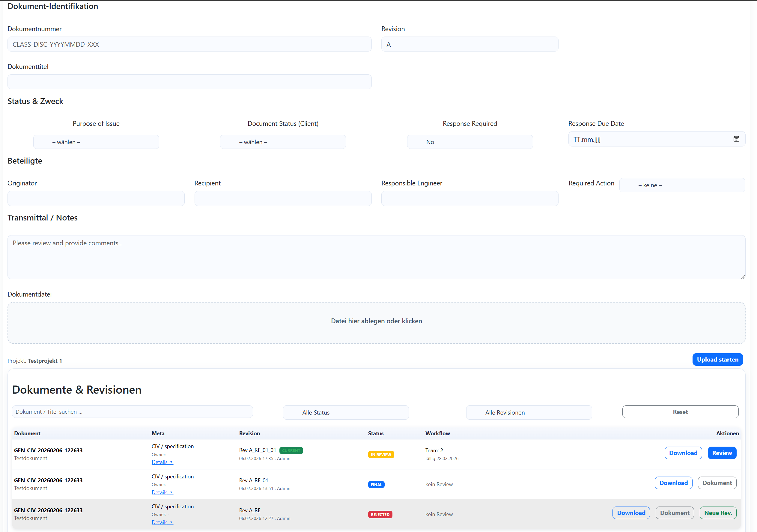
Task: Click the Upload starten button
Action: click(717, 359)
